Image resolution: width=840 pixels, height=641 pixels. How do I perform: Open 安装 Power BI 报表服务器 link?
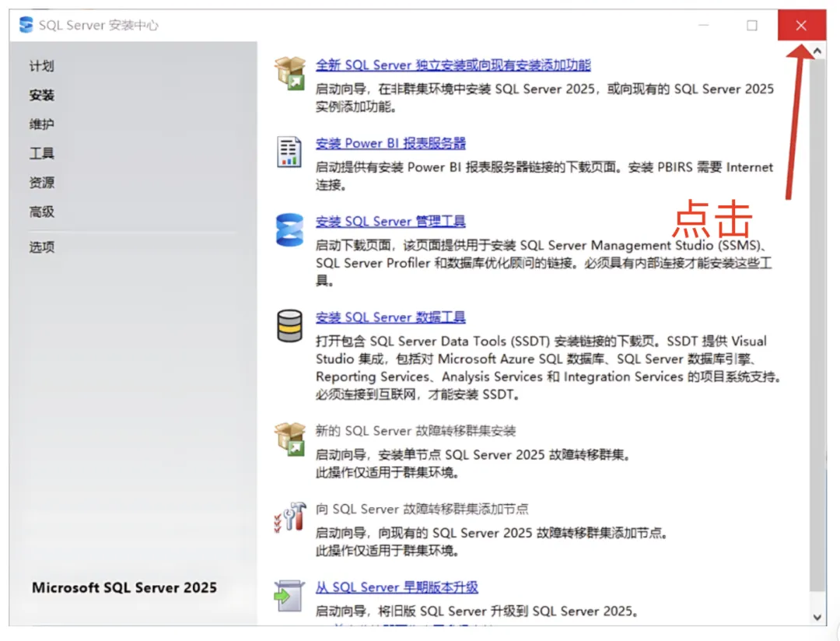click(x=390, y=144)
